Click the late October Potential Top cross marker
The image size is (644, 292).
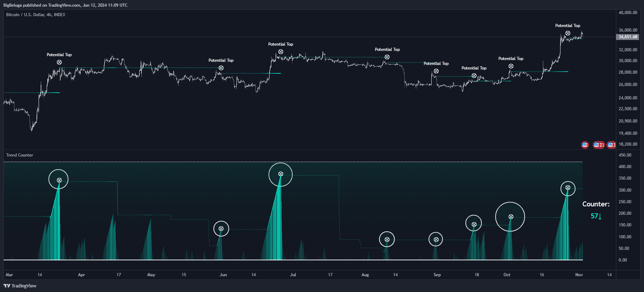pos(568,33)
